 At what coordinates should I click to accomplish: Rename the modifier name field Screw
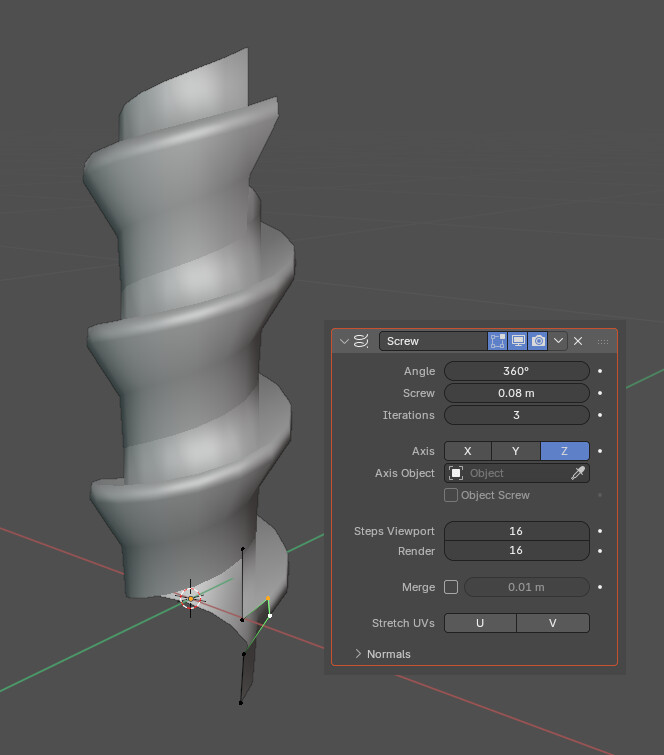pos(433,341)
